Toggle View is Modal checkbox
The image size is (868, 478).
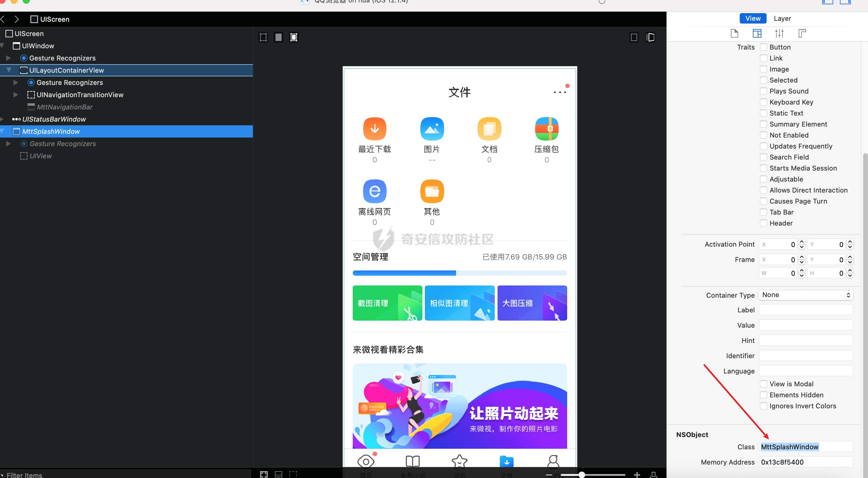[x=764, y=384]
